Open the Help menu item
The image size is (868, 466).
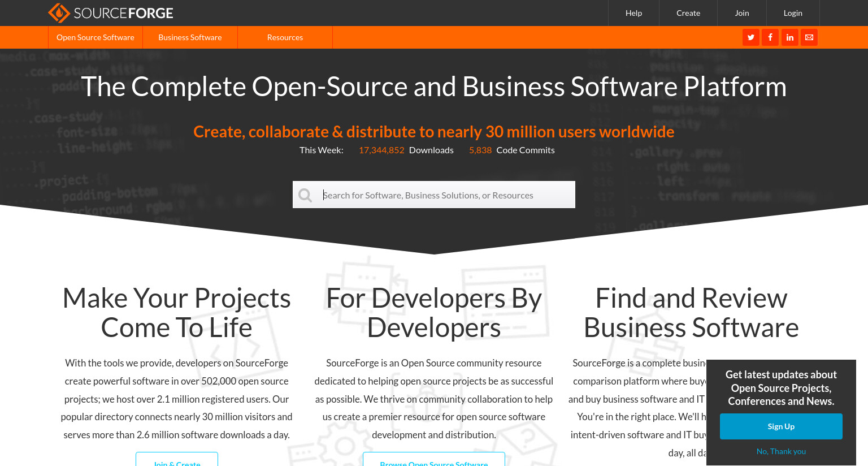click(x=633, y=13)
